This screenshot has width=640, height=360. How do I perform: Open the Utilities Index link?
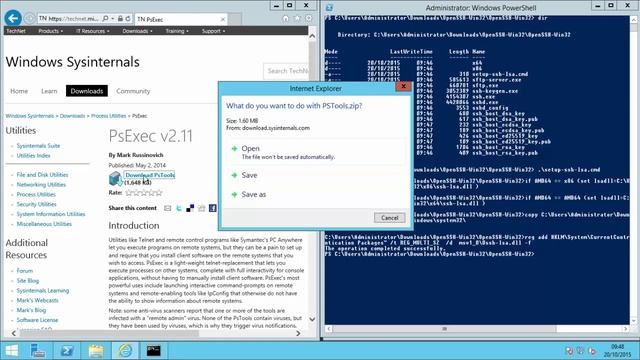[x=33, y=156]
